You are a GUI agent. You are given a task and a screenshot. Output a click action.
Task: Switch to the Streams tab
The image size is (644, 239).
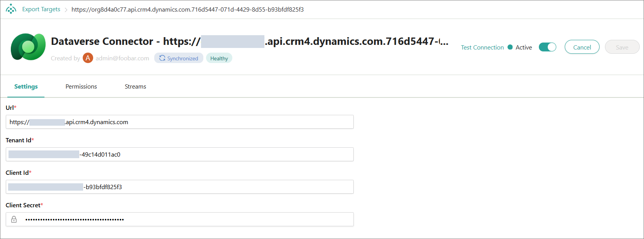[135, 87]
